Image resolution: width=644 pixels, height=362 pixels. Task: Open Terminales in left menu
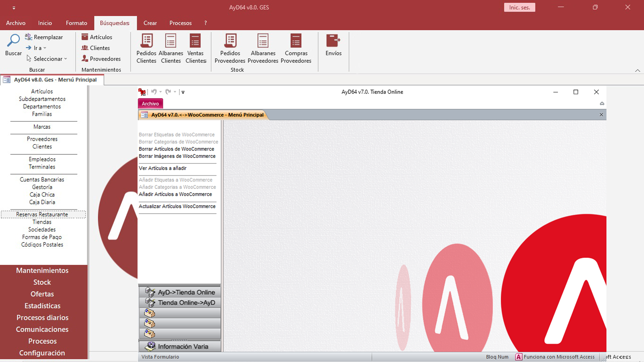click(x=42, y=167)
